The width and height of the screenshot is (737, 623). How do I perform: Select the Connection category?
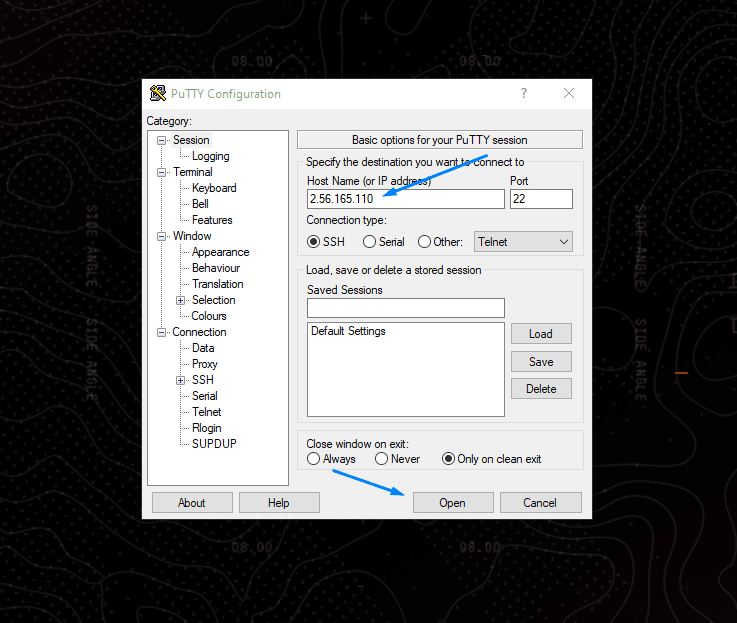199,332
